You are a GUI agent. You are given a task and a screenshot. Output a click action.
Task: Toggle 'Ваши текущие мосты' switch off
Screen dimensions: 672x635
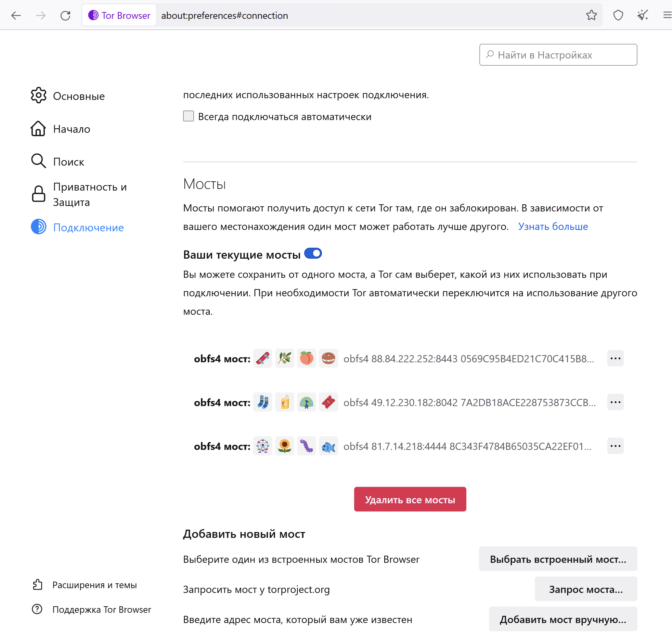313,254
